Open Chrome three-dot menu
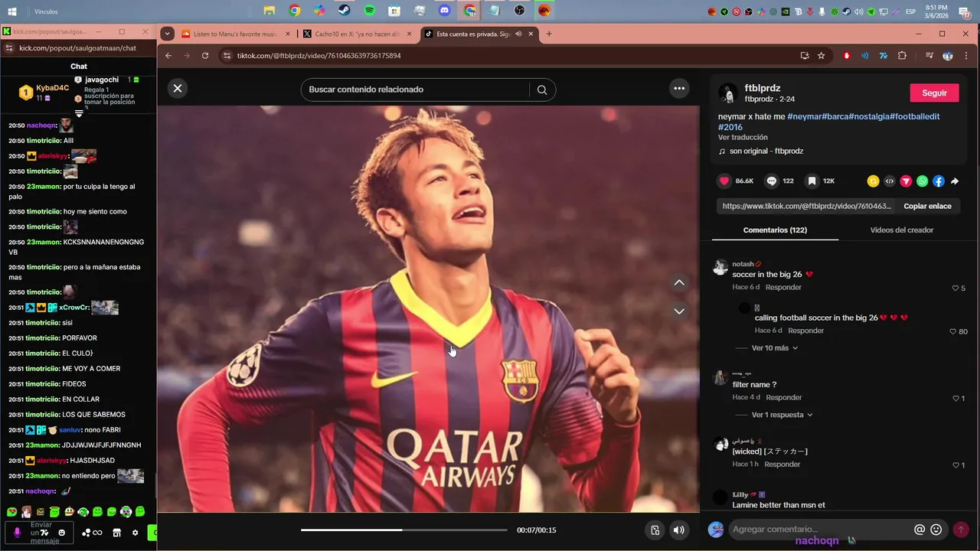This screenshot has height=551, width=980. tap(966, 56)
